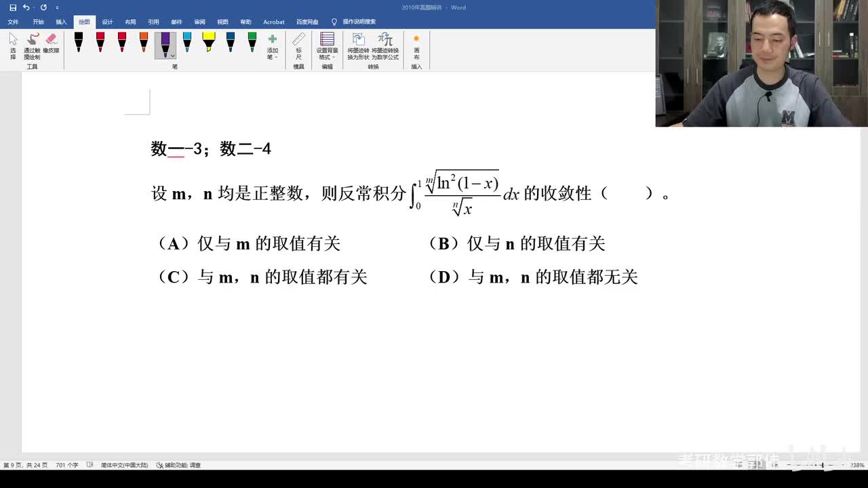Select the first black pen

click(x=79, y=42)
